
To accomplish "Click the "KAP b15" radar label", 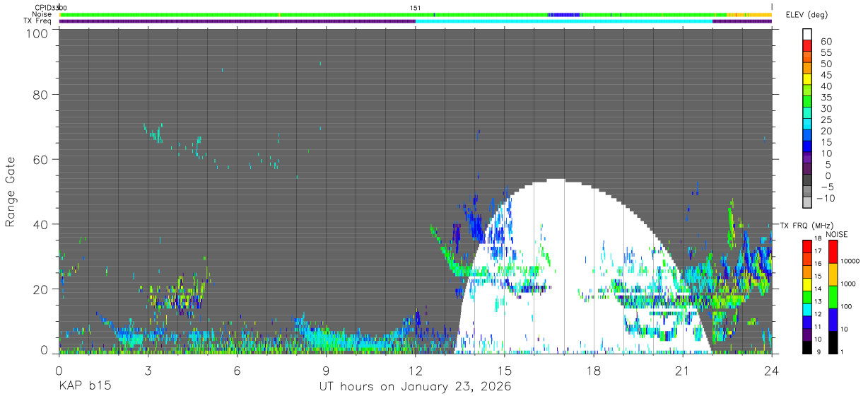I will 84,387.
